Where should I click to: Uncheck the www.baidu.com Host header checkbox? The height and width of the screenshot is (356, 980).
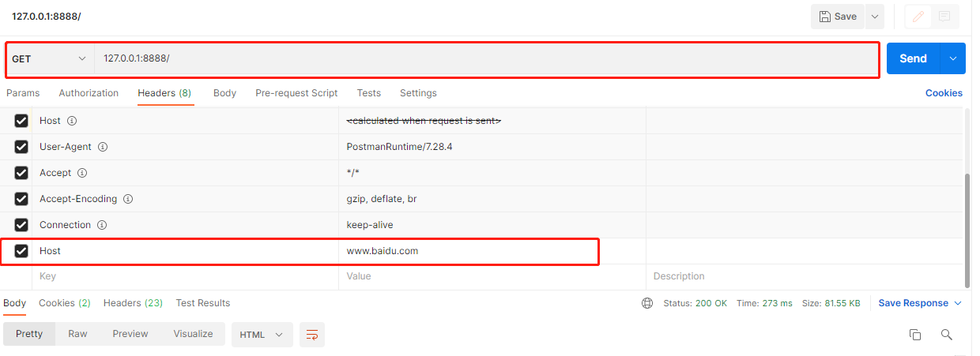(x=21, y=251)
